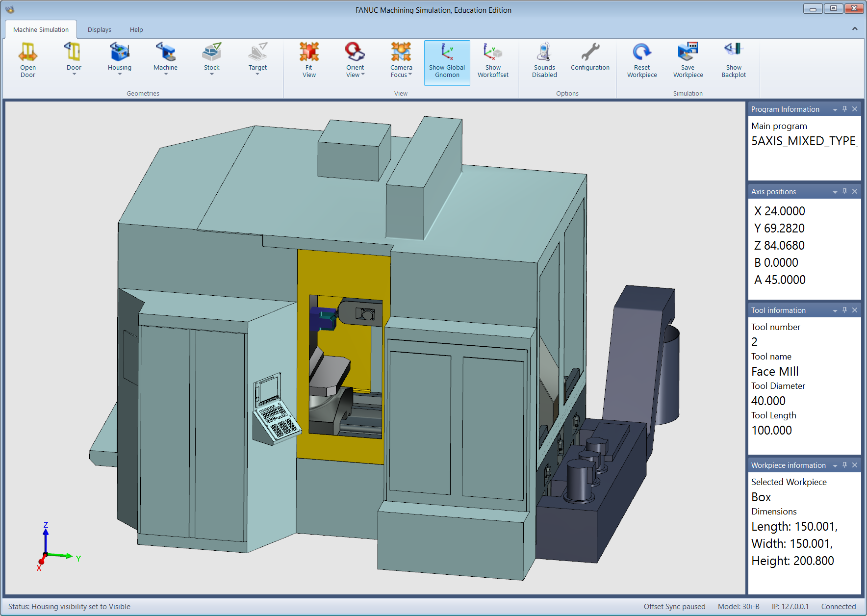Close the Tool information panel

tap(855, 310)
